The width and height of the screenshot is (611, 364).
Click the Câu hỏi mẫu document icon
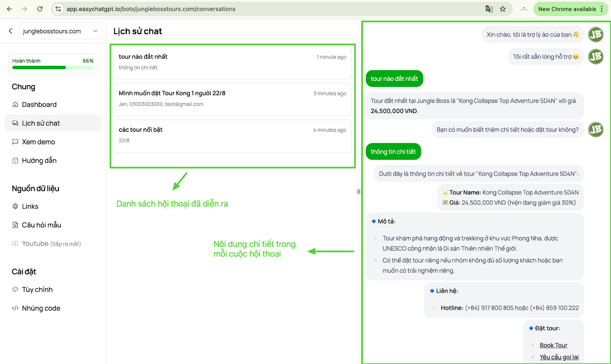point(15,225)
